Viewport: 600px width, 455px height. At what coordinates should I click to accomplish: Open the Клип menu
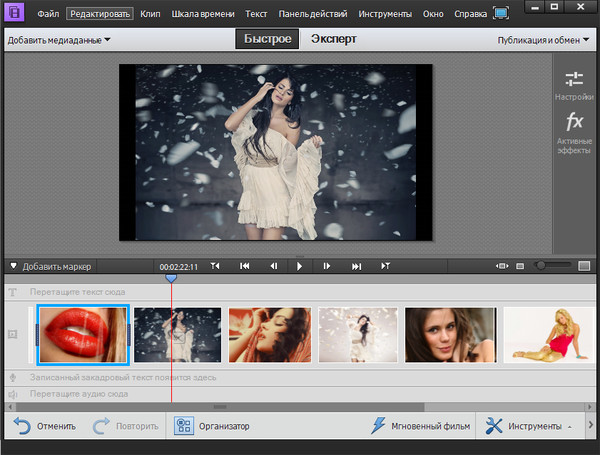(151, 14)
